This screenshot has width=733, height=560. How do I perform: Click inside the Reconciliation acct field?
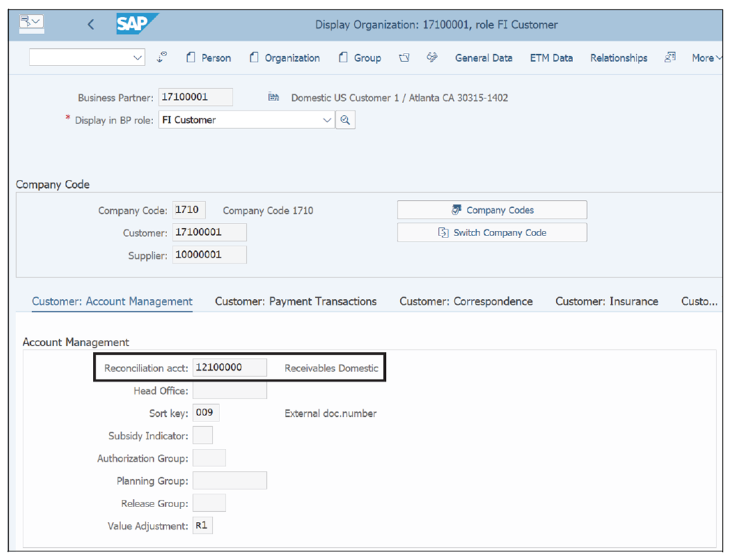pos(229,367)
